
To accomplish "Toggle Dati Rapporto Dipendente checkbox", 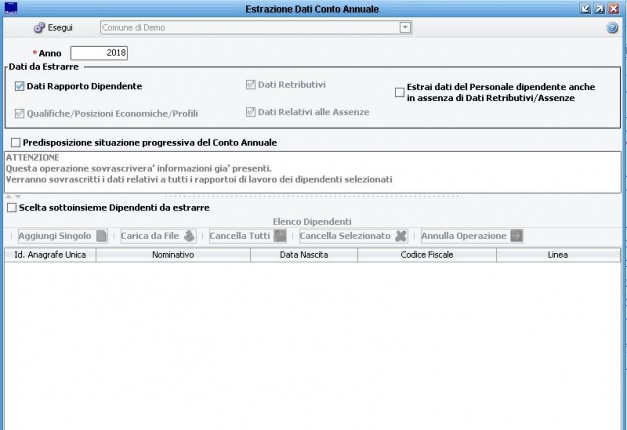I will pyautogui.click(x=19, y=86).
